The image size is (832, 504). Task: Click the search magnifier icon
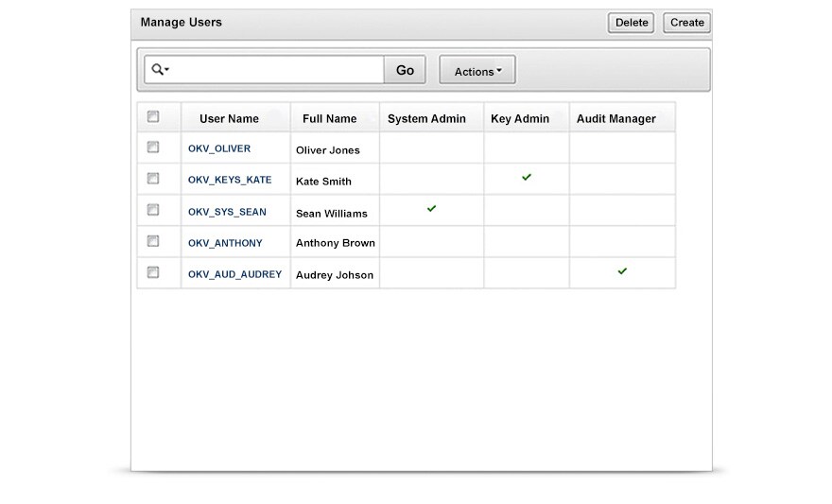[158, 70]
